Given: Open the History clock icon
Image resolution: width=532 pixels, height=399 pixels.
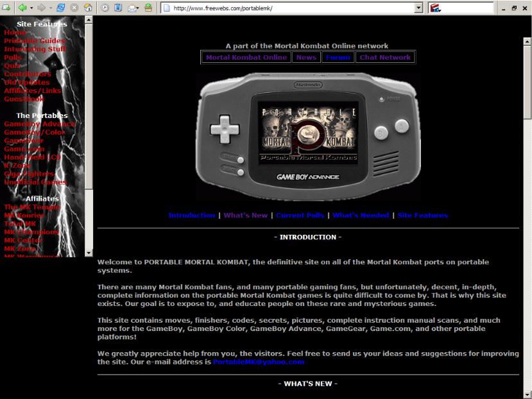Looking at the screenshot, I should [103, 8].
